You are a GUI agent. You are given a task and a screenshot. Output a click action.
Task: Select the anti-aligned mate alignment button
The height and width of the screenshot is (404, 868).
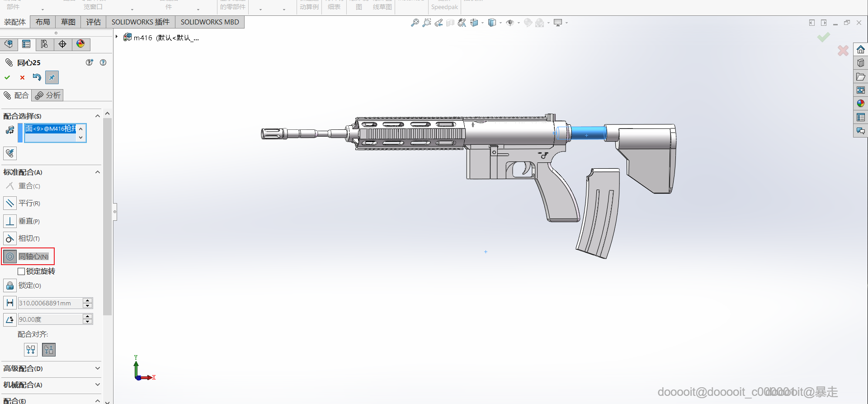(x=49, y=350)
